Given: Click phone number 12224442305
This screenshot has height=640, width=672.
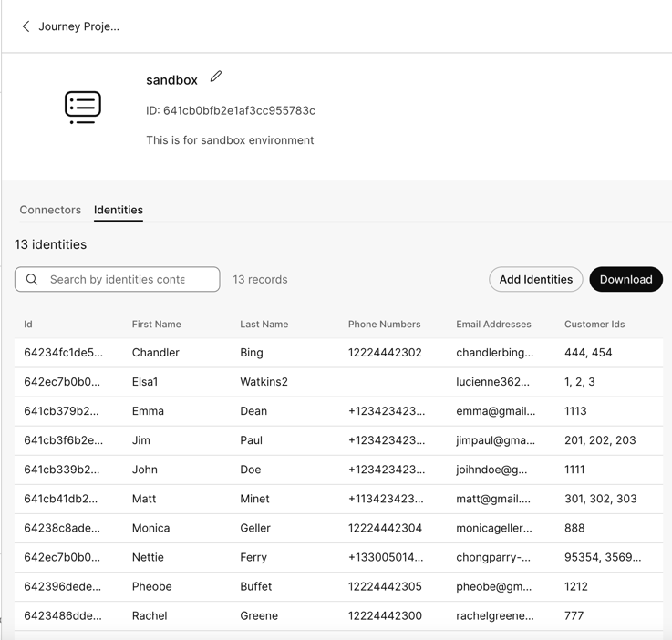Looking at the screenshot, I should click(x=385, y=586).
